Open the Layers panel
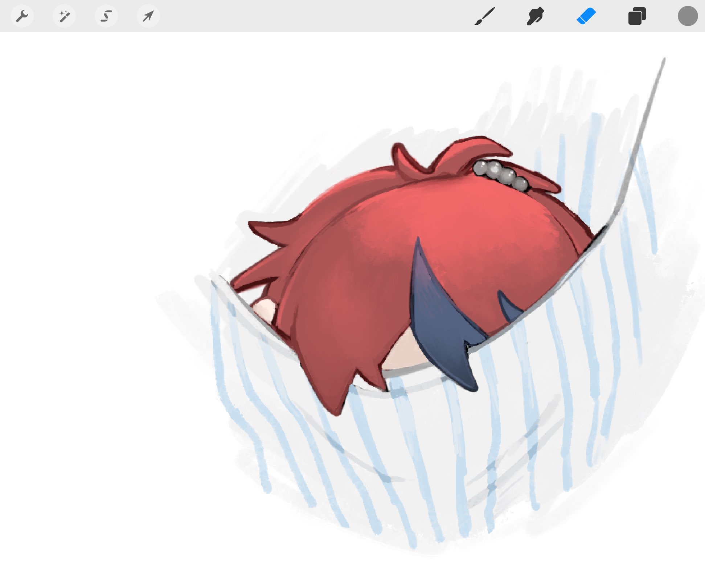Viewport: 705px width, 588px height. pos(637,16)
